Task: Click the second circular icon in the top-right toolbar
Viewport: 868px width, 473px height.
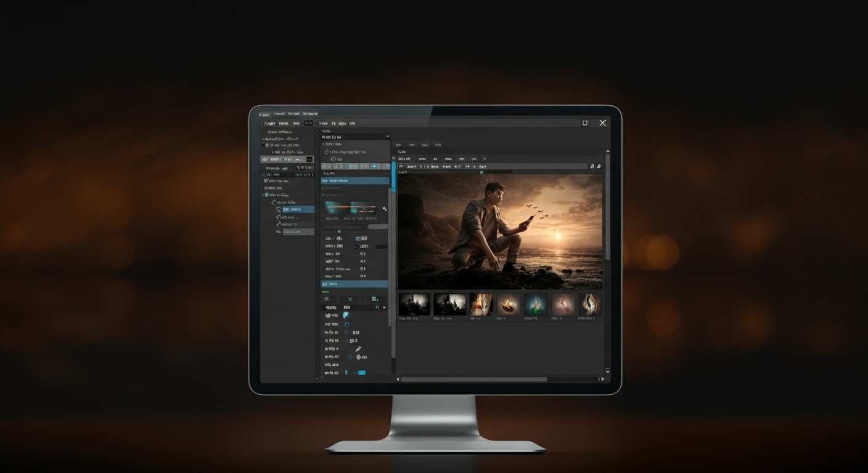Action: (x=599, y=166)
